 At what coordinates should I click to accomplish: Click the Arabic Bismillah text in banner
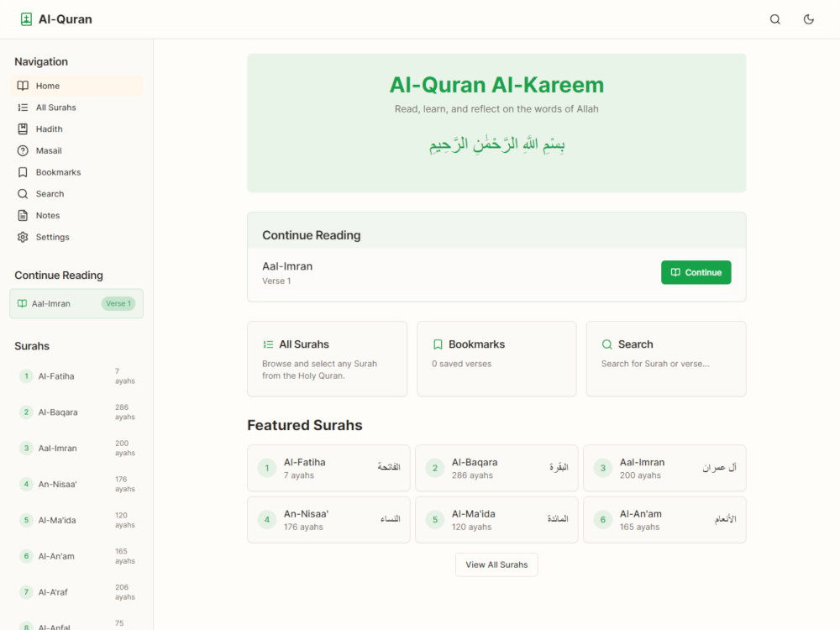pos(496,144)
